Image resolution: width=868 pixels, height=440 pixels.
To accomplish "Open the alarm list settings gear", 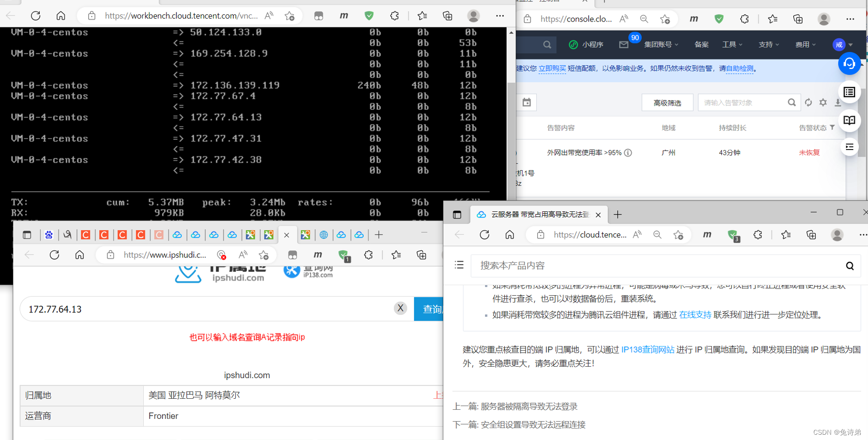I will 823,103.
